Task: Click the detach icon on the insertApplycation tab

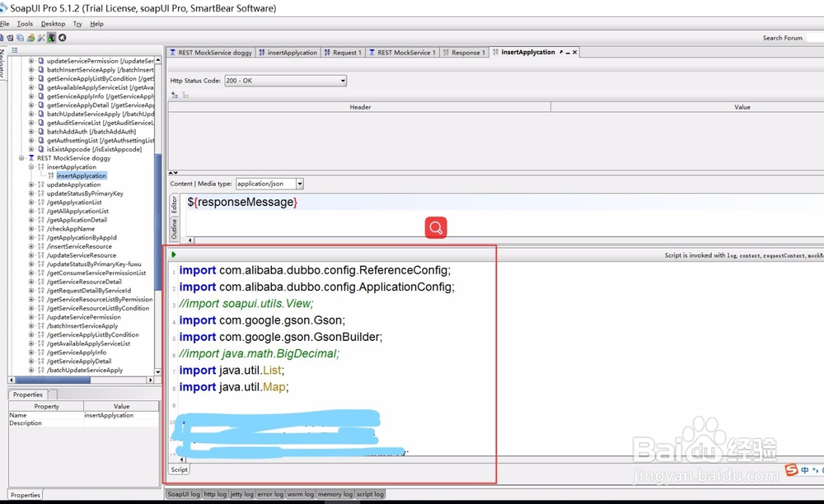Action: [561, 53]
